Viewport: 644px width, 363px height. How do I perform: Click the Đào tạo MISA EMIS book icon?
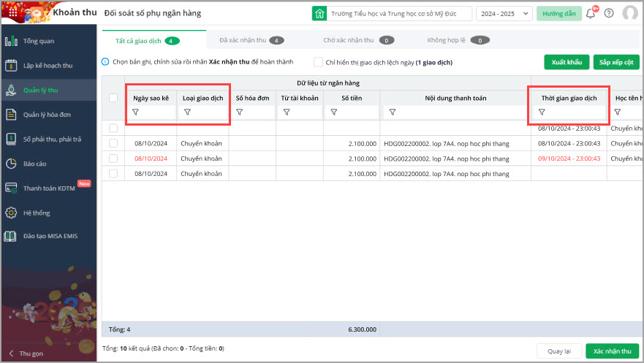click(10, 236)
